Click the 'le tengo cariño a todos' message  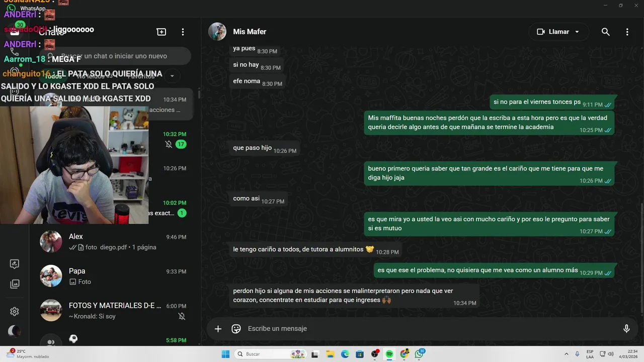(315, 249)
